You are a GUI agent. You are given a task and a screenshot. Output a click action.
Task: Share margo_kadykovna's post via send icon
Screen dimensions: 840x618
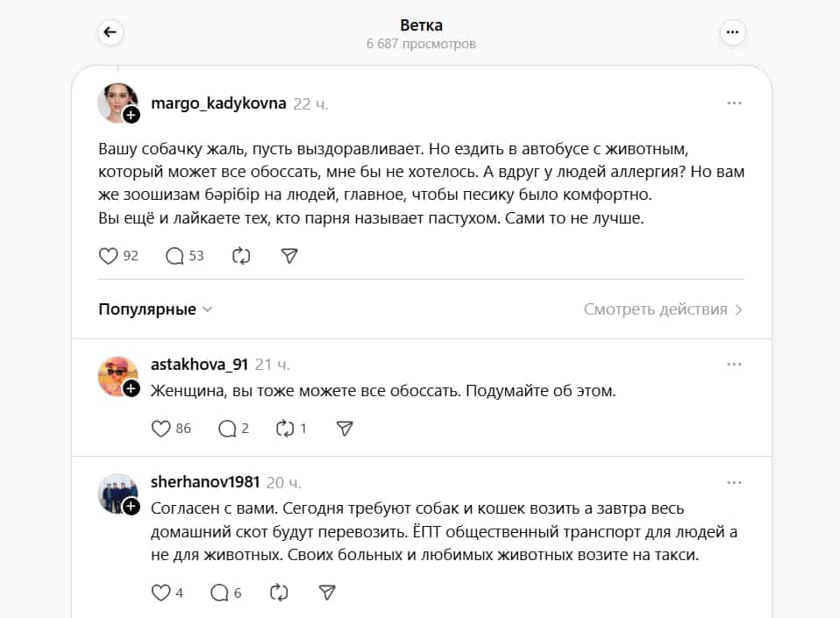click(x=289, y=256)
